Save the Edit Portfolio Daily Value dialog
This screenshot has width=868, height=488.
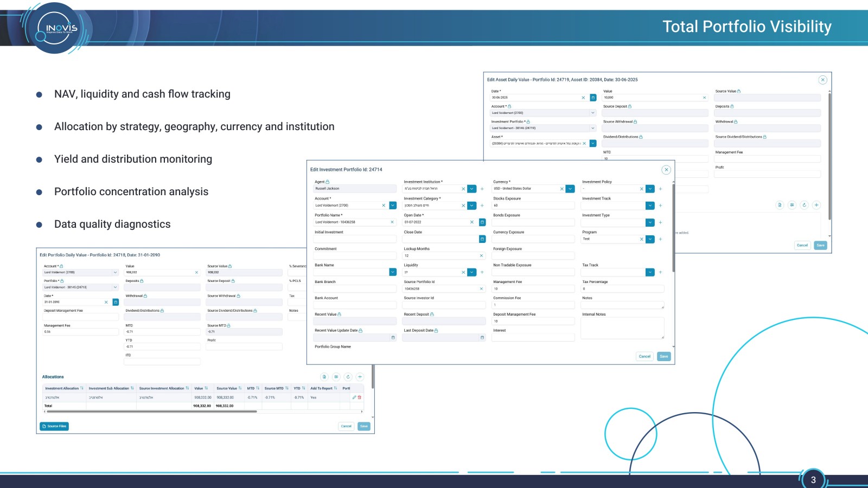click(x=364, y=426)
